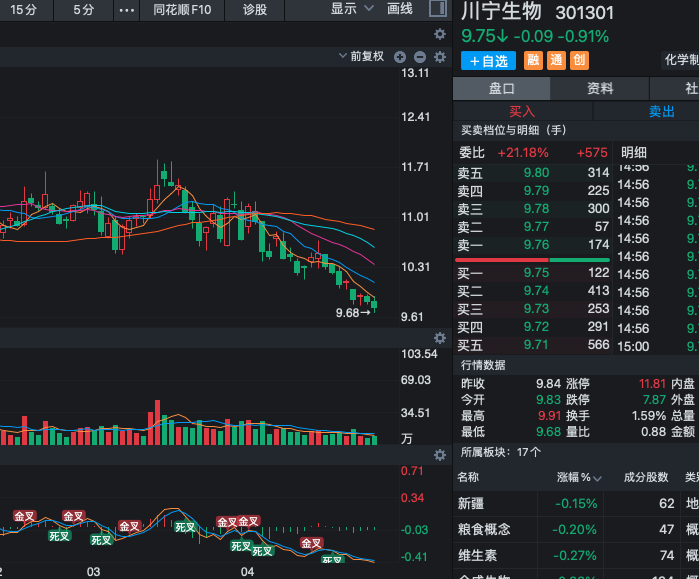This screenshot has height=579, width=699.
Task: Select 卖五 price 9.80 row
Action: click(533, 172)
